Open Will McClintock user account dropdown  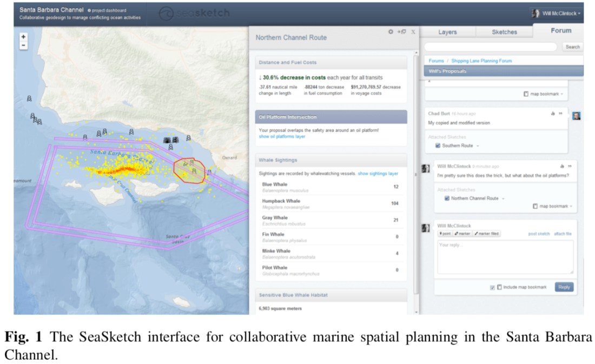(x=556, y=13)
